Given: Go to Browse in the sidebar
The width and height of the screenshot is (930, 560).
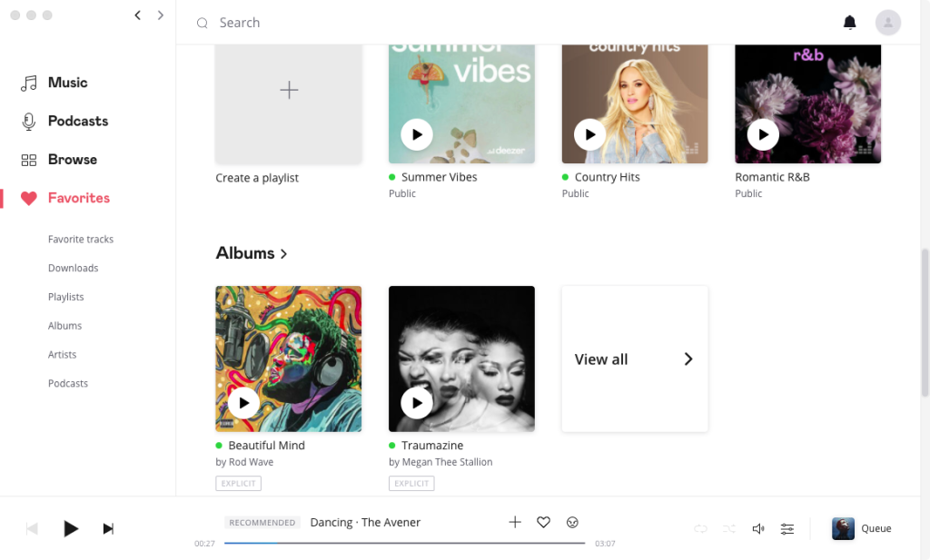Looking at the screenshot, I should coord(72,160).
